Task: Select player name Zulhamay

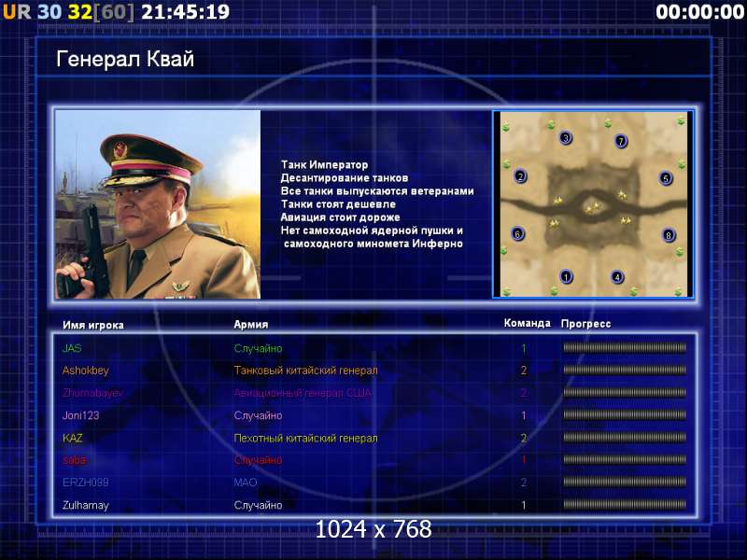Action: tap(86, 505)
